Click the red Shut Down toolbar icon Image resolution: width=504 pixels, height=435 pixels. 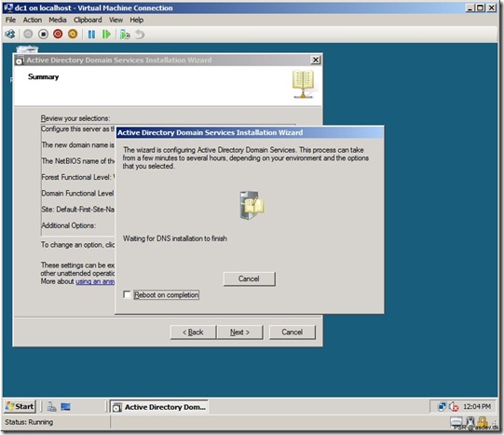[58, 34]
